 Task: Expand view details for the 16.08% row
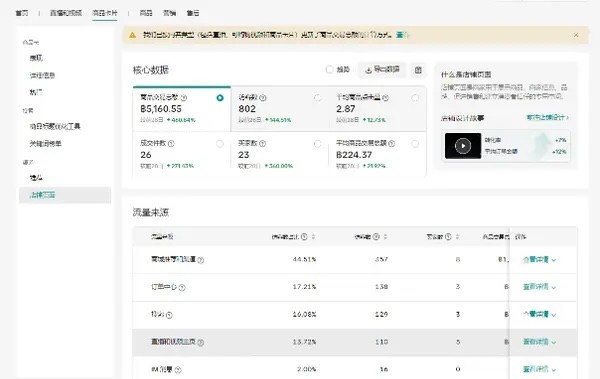(x=539, y=314)
